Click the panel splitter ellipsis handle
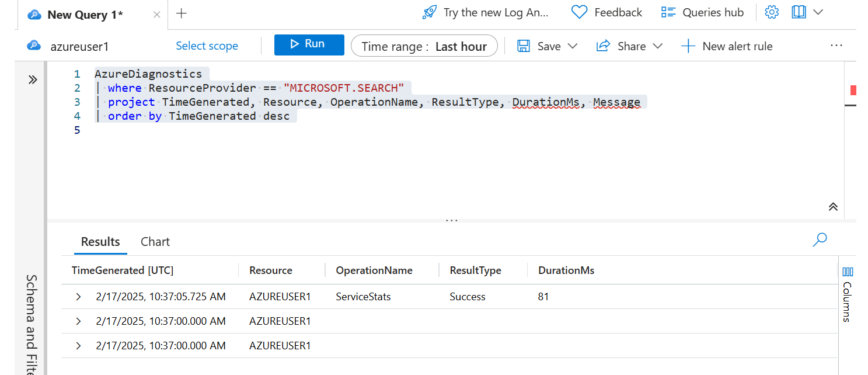The height and width of the screenshot is (375, 868). pos(451,221)
